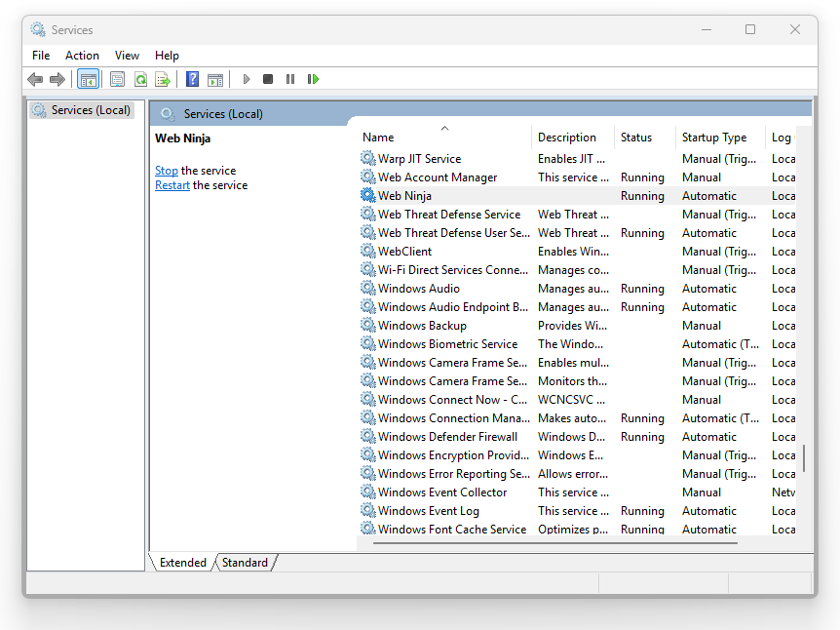The width and height of the screenshot is (840, 630).
Task: Open Help with the question mark icon
Action: click(x=192, y=79)
